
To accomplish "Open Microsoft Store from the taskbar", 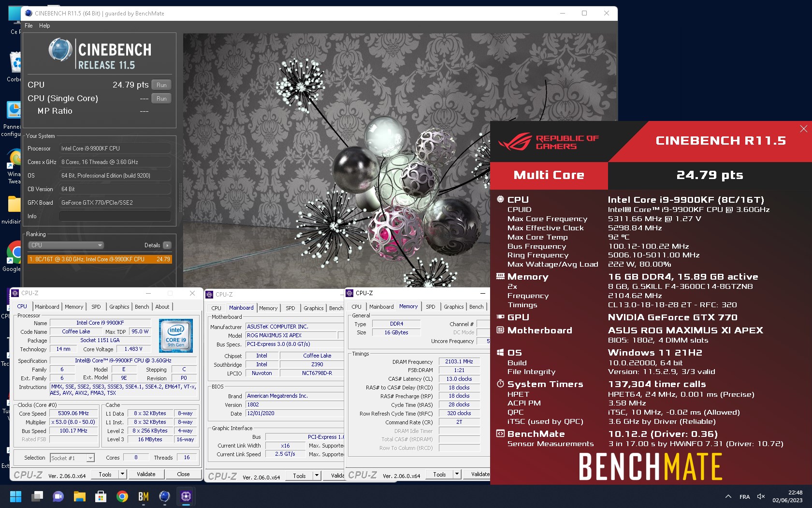I will [x=101, y=496].
